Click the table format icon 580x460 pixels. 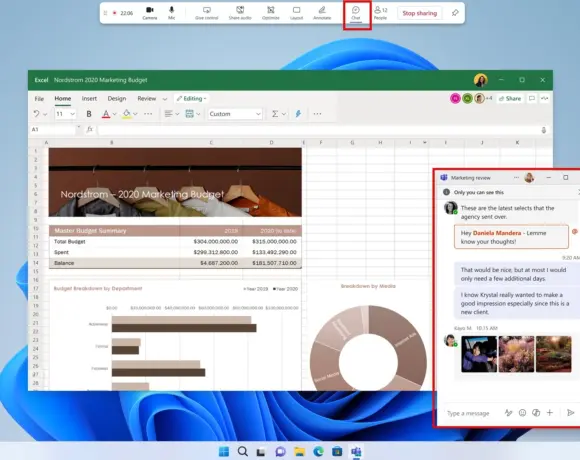(x=189, y=114)
